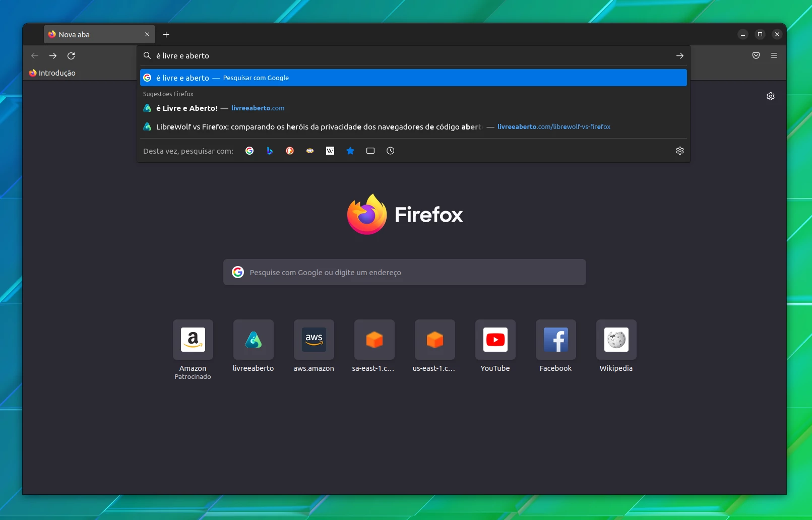
Task: Open the livreeaberto shortcut tile
Action: (254, 346)
